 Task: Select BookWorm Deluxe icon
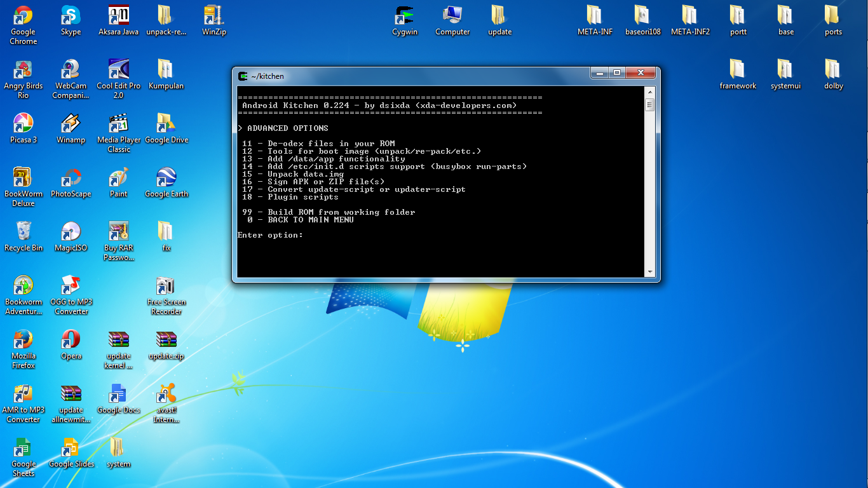[24, 187]
